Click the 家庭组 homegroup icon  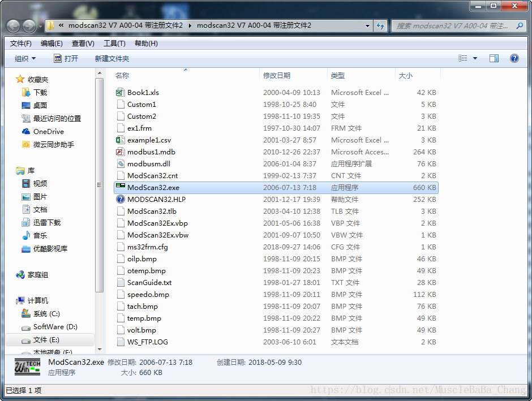[20, 274]
